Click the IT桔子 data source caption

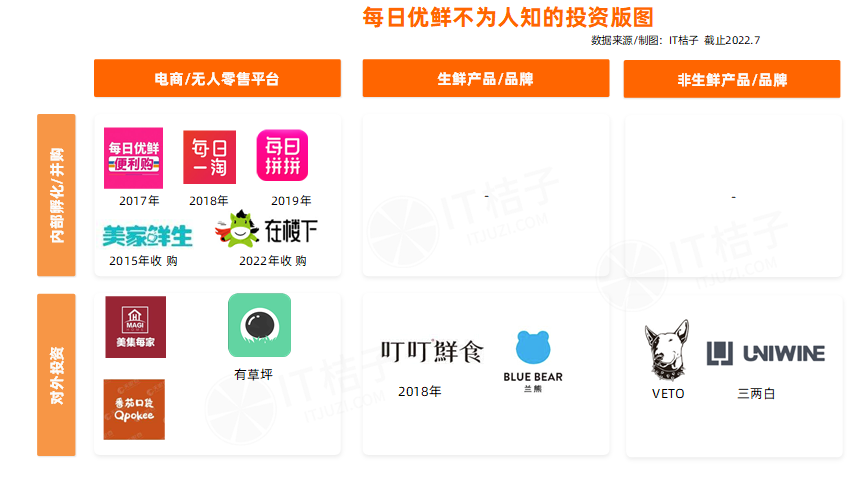[x=675, y=40]
